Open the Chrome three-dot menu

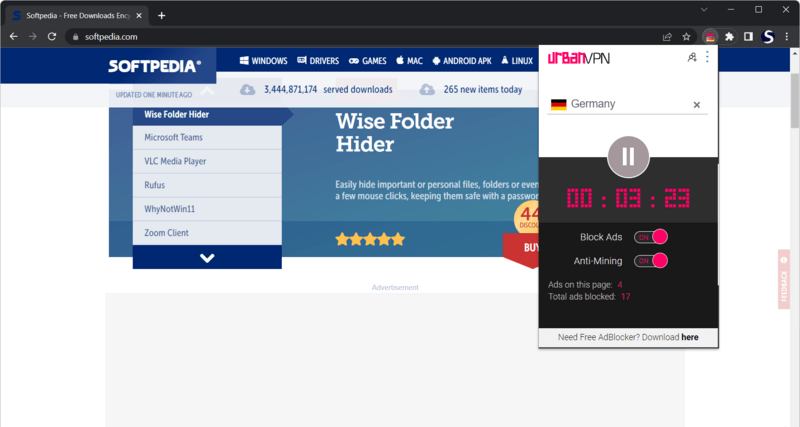point(787,37)
